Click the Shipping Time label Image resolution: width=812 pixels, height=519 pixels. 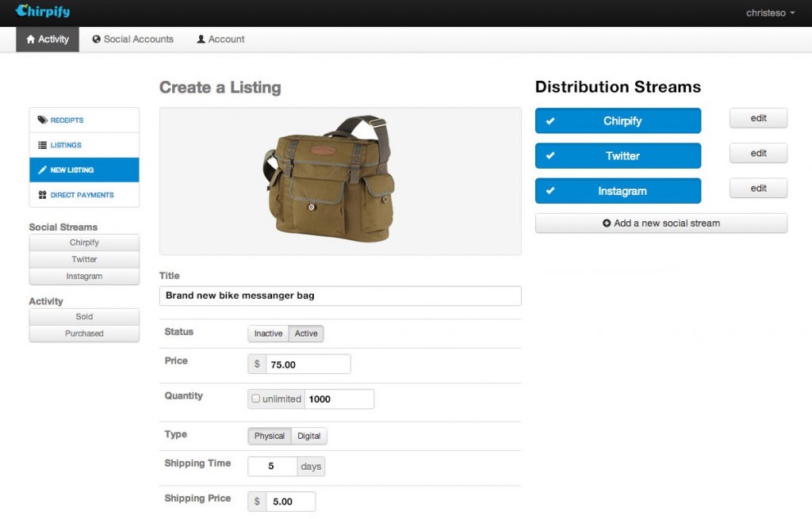[x=197, y=463]
